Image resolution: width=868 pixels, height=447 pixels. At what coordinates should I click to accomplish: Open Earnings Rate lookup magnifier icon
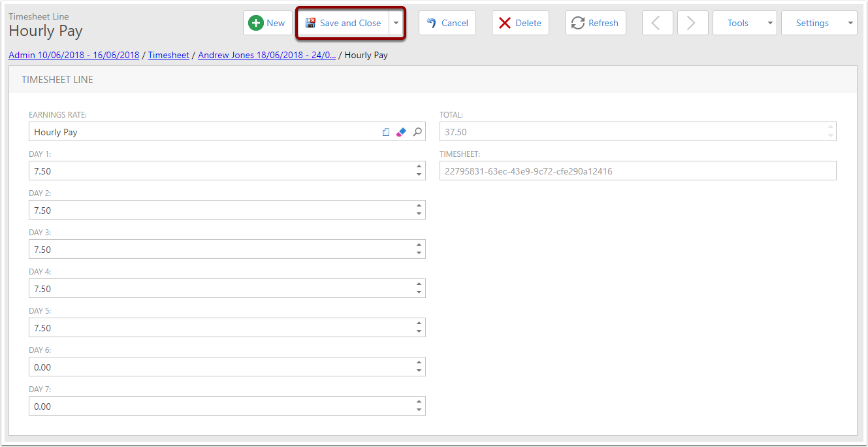417,132
